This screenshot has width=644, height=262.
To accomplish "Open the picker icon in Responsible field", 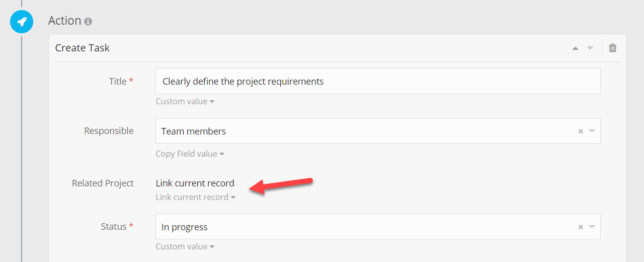I will click(x=592, y=131).
